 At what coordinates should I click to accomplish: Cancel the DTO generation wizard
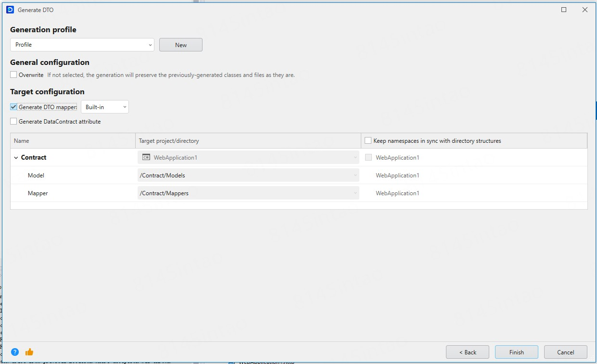point(565,352)
